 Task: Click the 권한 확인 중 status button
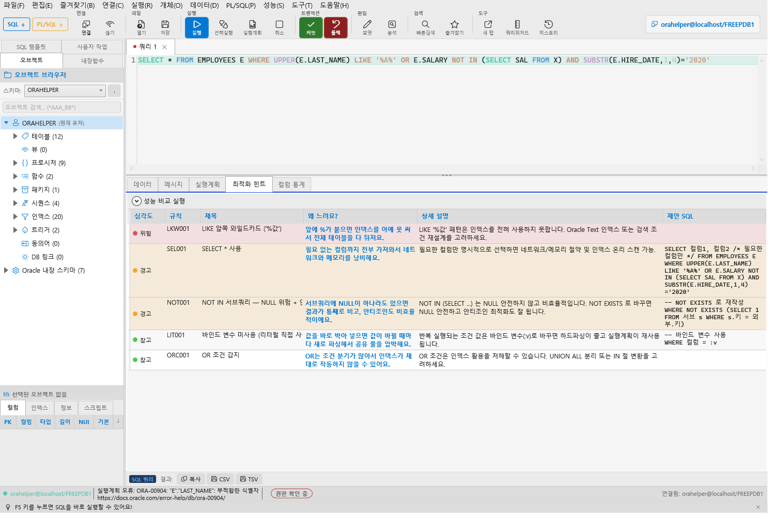click(291, 494)
